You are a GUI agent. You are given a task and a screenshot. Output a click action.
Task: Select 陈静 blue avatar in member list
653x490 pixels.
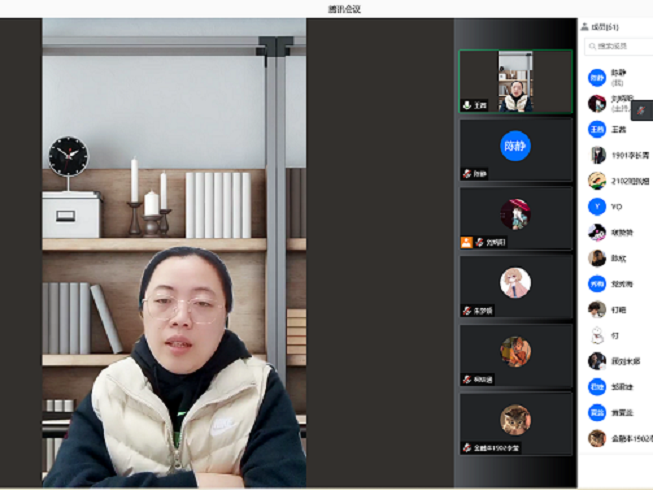click(597, 77)
